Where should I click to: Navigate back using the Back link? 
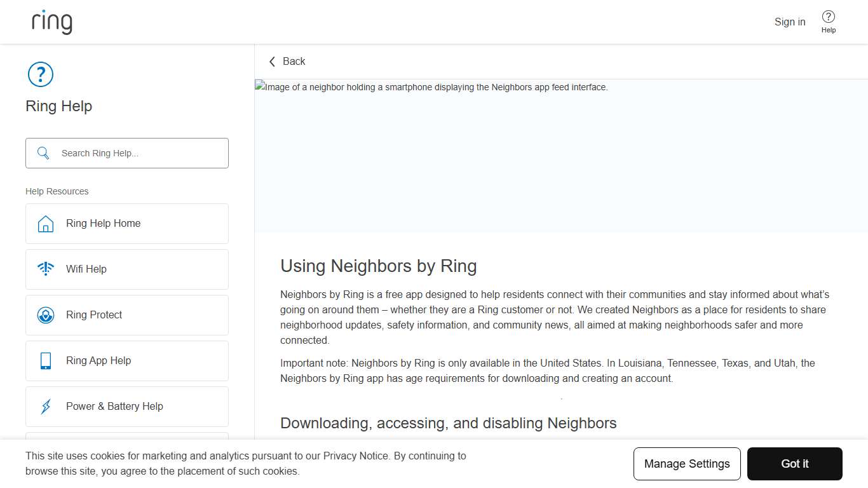[294, 61]
